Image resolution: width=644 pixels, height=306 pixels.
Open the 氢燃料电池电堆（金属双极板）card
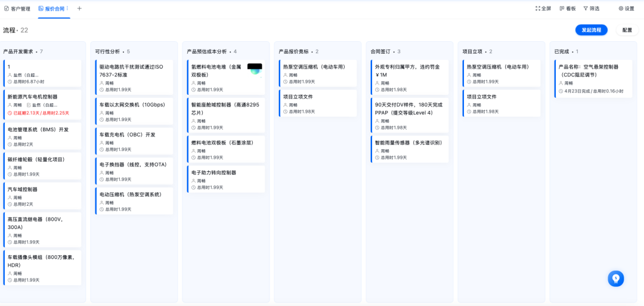pos(226,77)
